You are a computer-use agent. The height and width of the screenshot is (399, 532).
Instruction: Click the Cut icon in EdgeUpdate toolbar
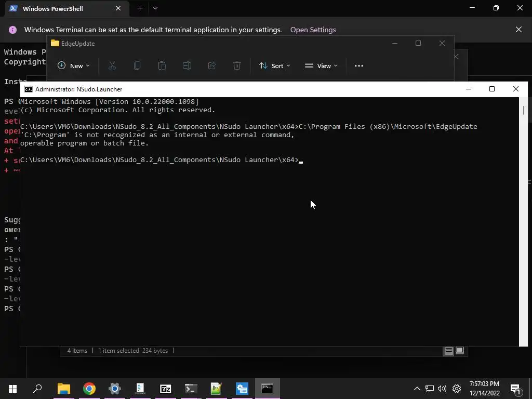(112, 65)
